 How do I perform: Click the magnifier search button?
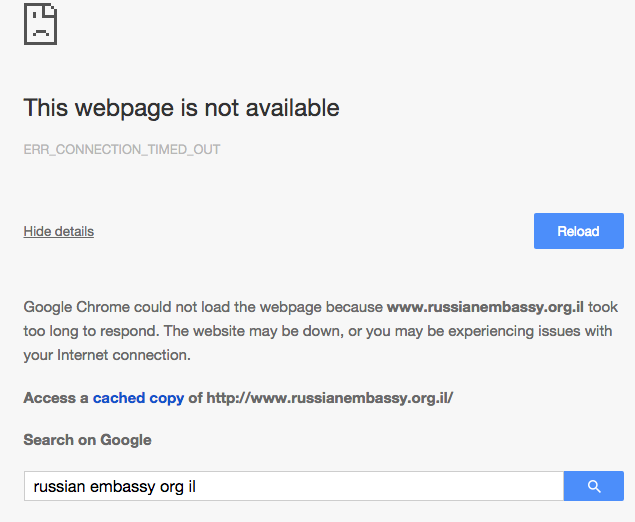593,487
